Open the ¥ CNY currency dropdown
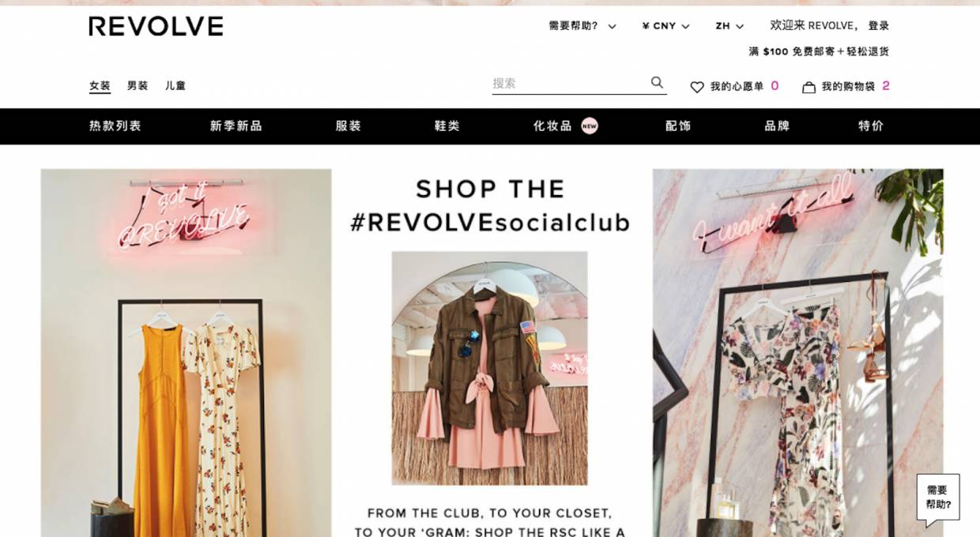Screen dimensions: 980x537 [665, 26]
